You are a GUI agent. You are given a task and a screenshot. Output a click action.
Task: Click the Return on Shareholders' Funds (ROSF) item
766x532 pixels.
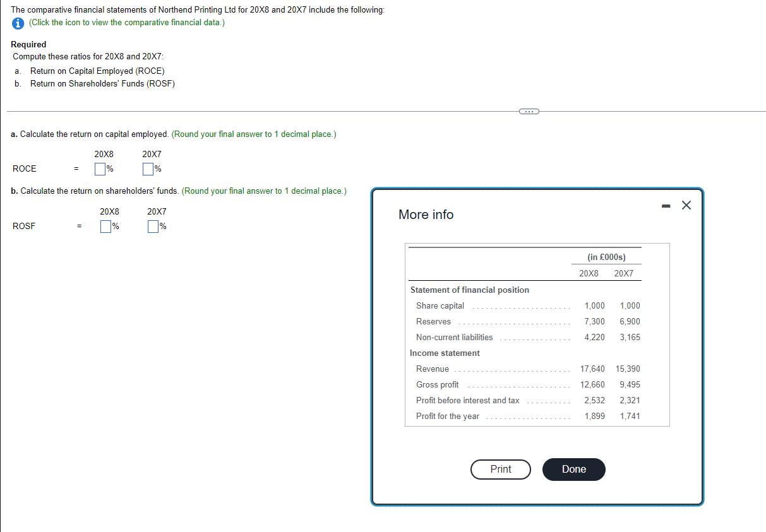102,84
